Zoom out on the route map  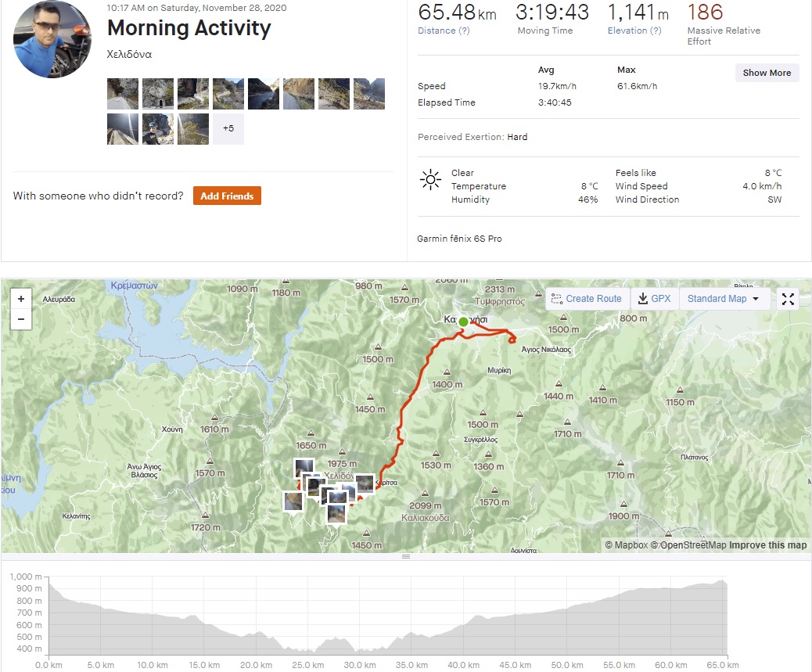coord(21,319)
